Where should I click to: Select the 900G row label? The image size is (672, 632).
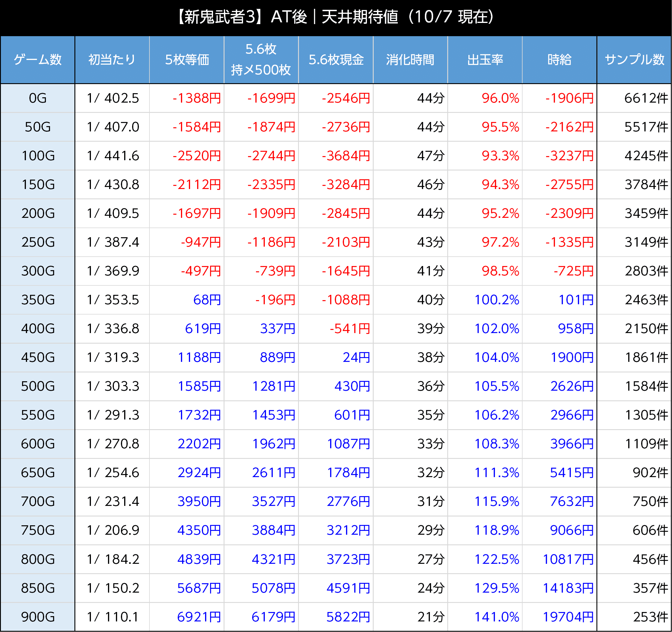pyautogui.click(x=38, y=617)
